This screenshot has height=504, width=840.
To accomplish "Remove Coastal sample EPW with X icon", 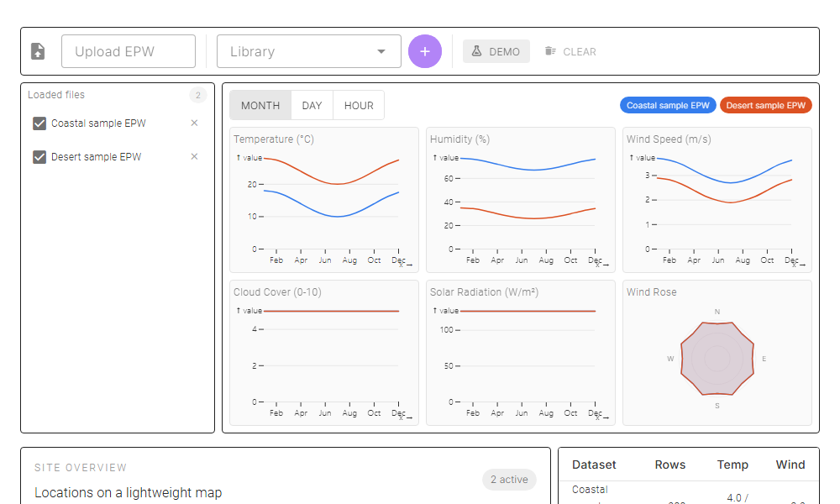I will click(x=195, y=123).
